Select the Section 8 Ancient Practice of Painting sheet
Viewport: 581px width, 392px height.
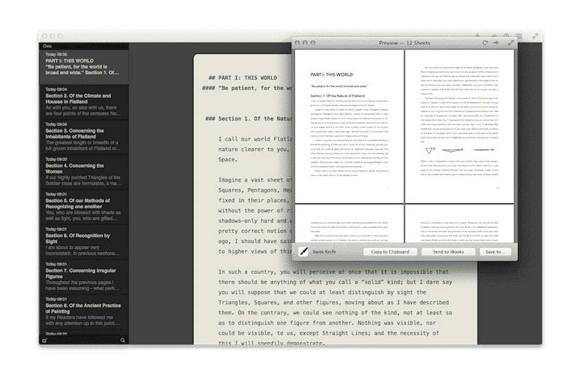point(84,311)
